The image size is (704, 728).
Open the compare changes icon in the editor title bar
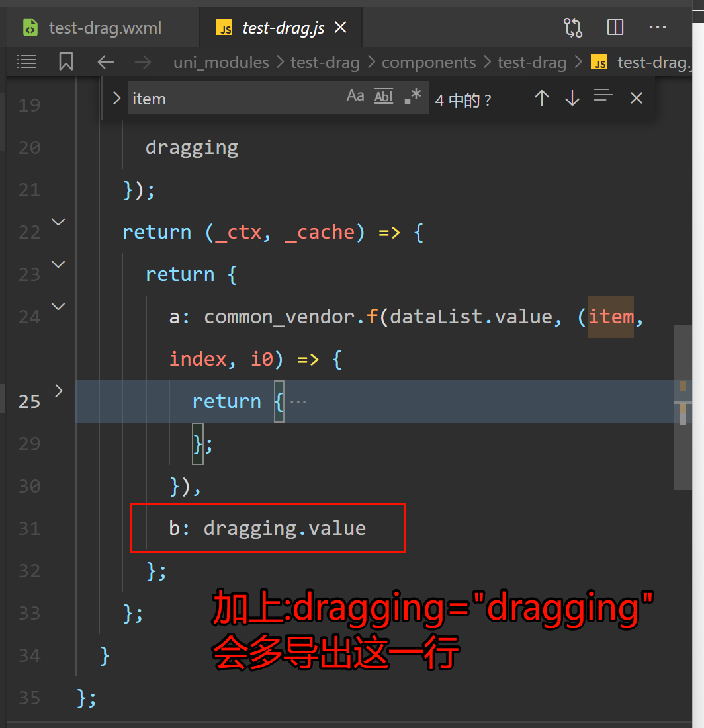(x=573, y=28)
